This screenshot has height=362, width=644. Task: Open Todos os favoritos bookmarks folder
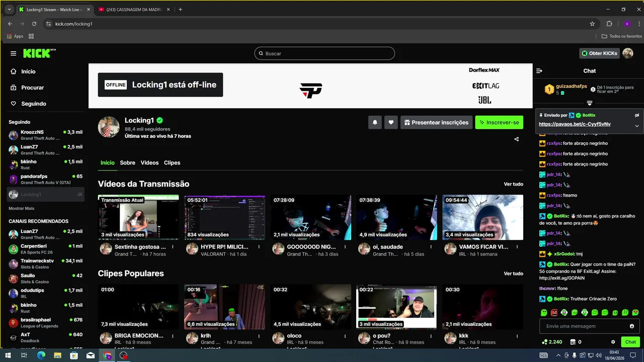[x=622, y=36]
